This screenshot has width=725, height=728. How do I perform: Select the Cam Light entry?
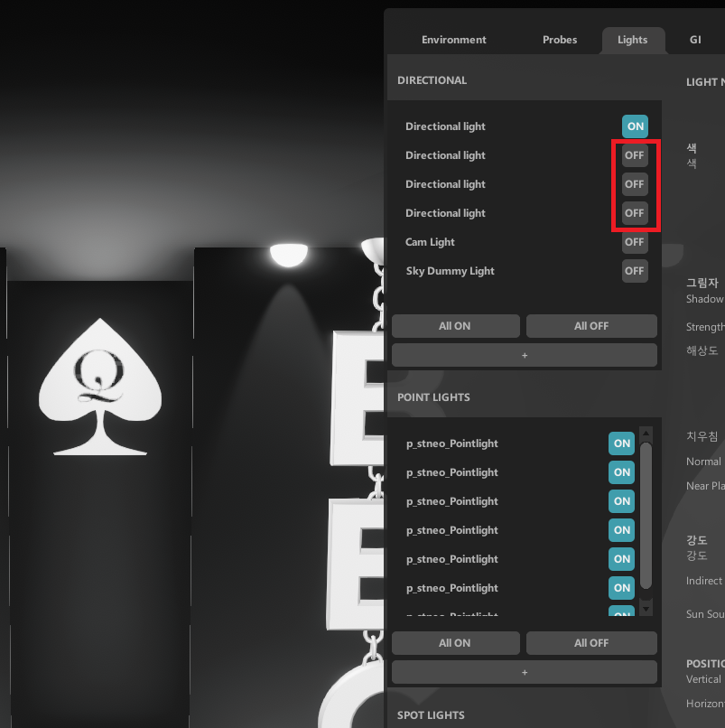(430, 242)
